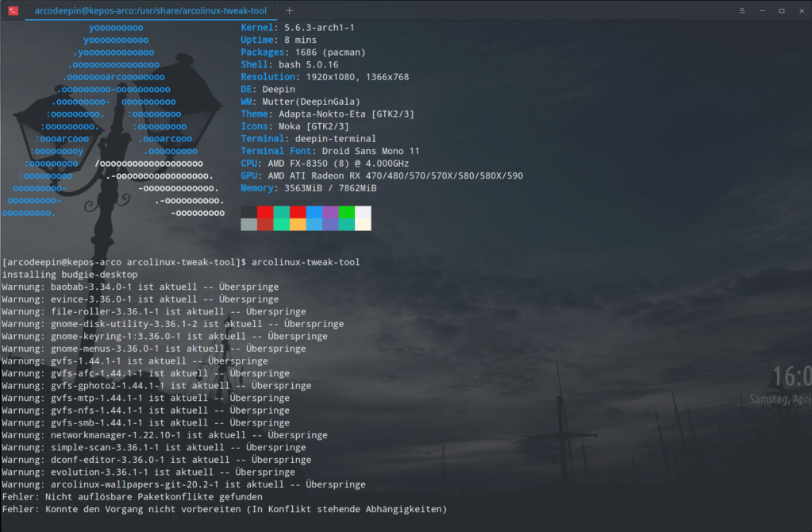Click the GPU AMD ATI Radeon line

coord(382,176)
